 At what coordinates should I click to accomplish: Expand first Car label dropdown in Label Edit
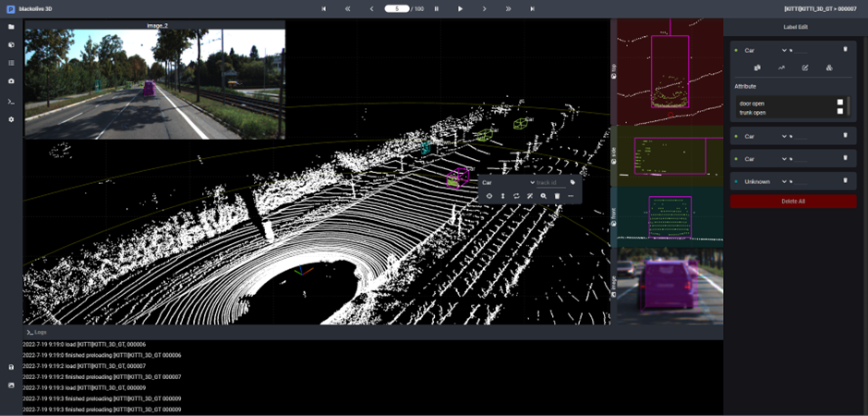783,50
